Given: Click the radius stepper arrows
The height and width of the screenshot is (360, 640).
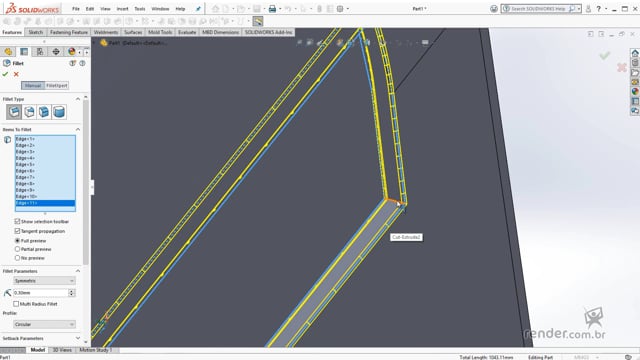Looking at the screenshot, I should [x=72, y=293].
